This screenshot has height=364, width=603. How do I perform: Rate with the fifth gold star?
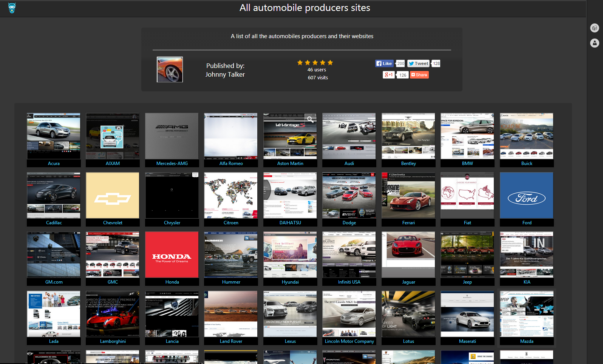pyautogui.click(x=330, y=63)
